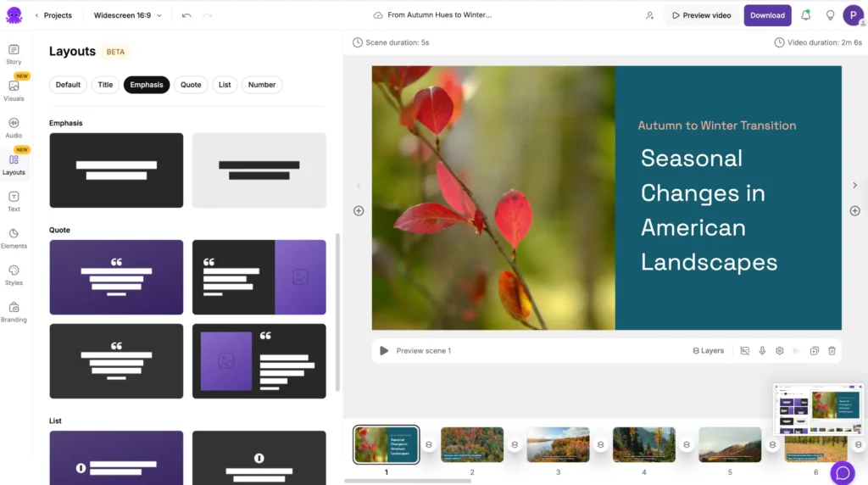The image size is (868, 485).
Task: Delete scene using the trash icon
Action: 832,351
